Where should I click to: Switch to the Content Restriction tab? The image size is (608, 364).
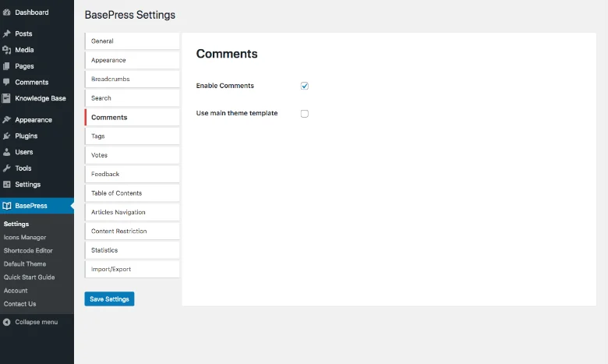(133, 231)
